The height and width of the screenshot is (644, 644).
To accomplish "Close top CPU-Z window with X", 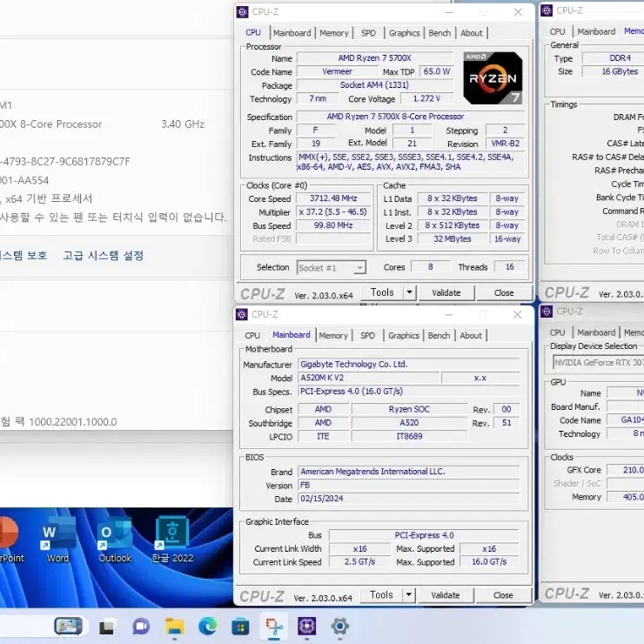I will (518, 12).
